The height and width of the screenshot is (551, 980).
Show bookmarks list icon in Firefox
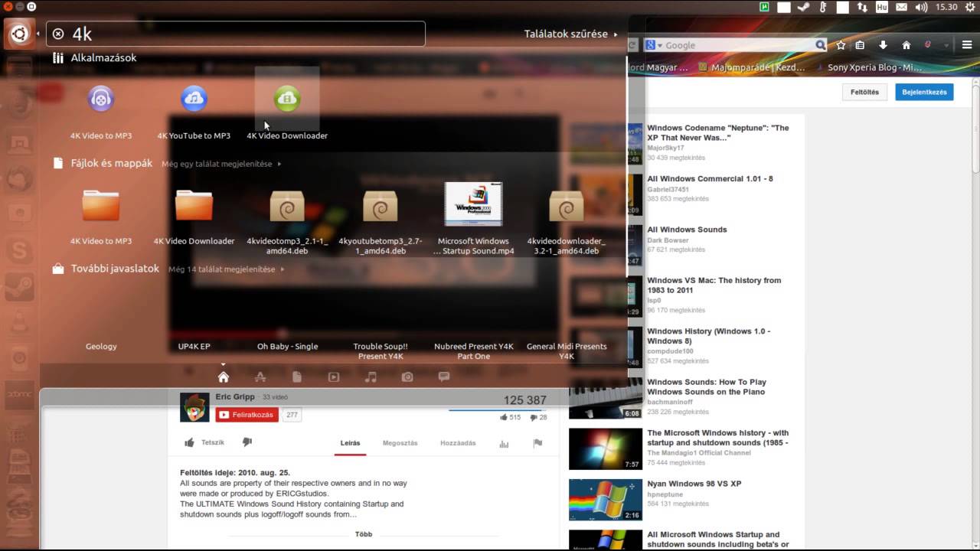(x=860, y=45)
